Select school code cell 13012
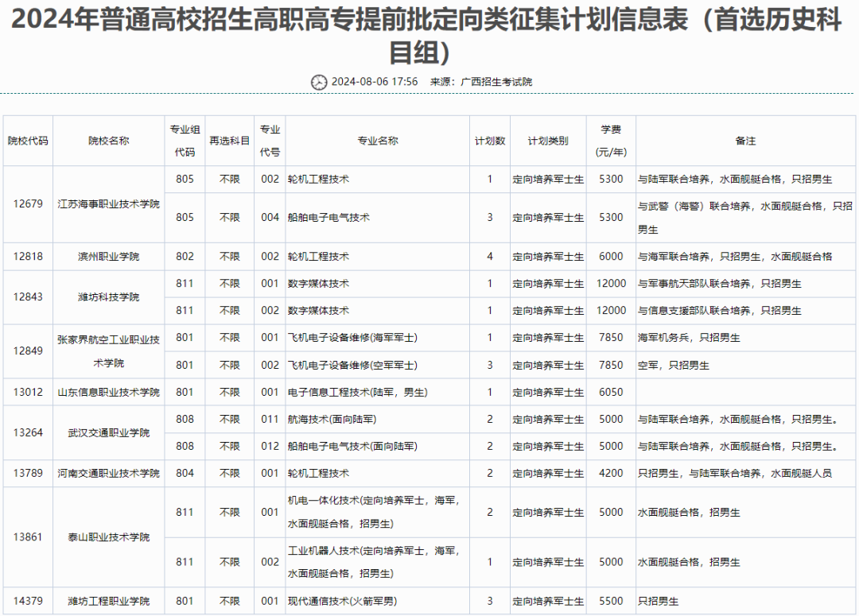859x616 pixels. [x=28, y=392]
